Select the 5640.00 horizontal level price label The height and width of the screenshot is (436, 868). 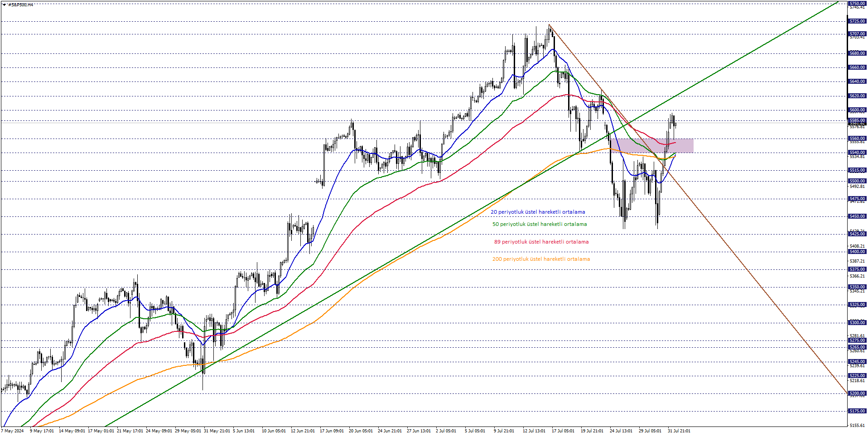coord(857,81)
